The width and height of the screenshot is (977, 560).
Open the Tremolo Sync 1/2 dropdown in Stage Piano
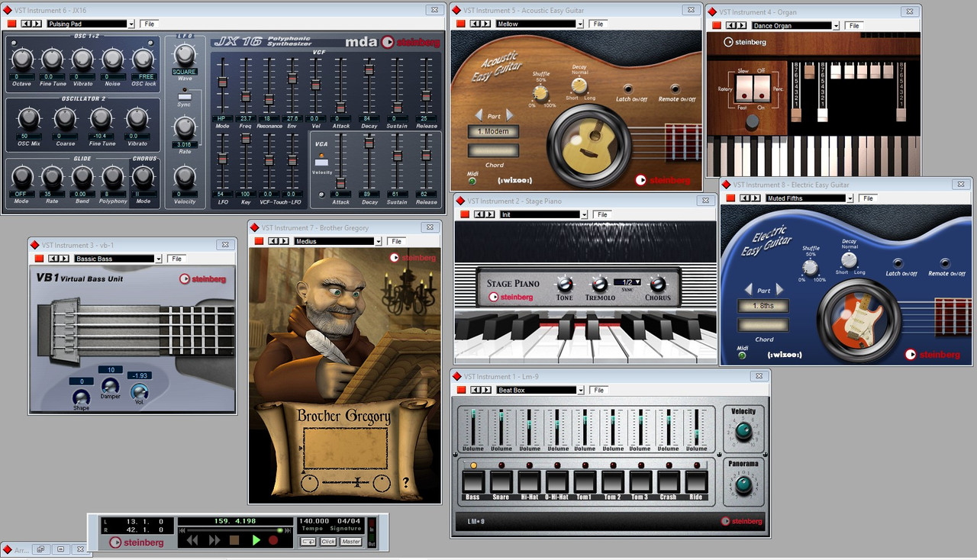627,282
